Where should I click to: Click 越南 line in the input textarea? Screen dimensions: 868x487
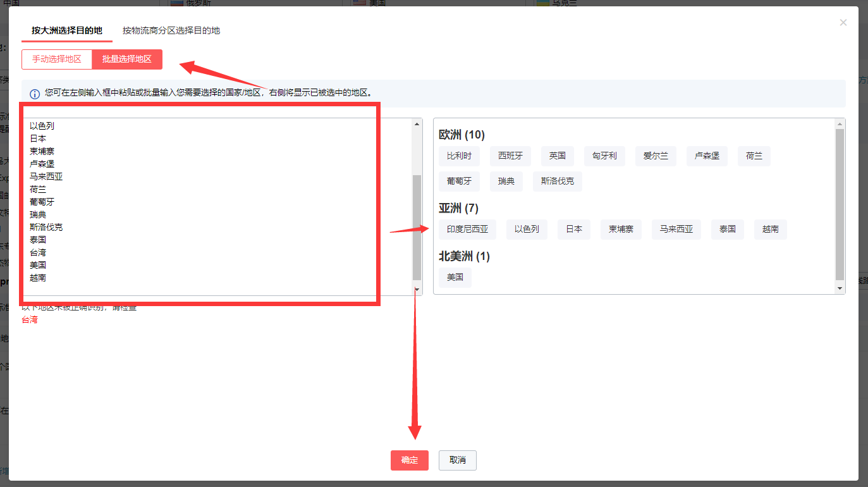coord(38,278)
